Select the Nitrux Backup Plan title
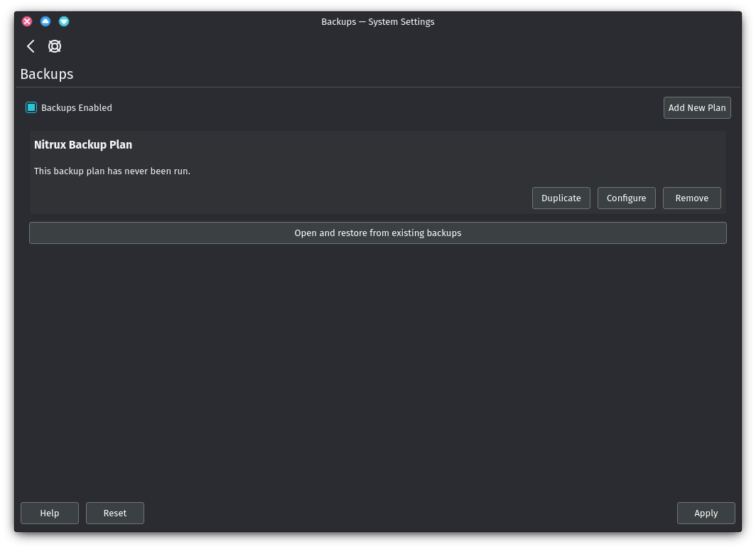Viewport: 756px width, 549px height. pos(83,145)
